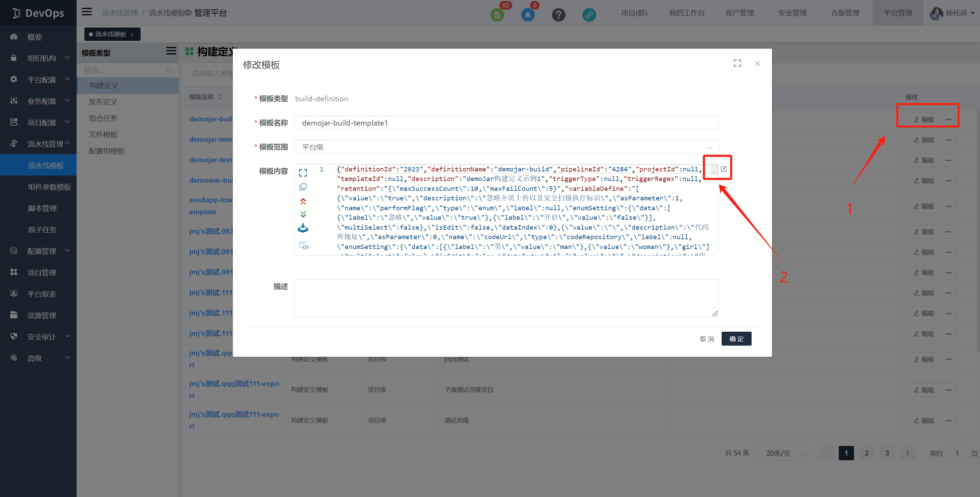
Task: Open the 模板范围 dropdown showing 平台级
Action: coord(505,147)
